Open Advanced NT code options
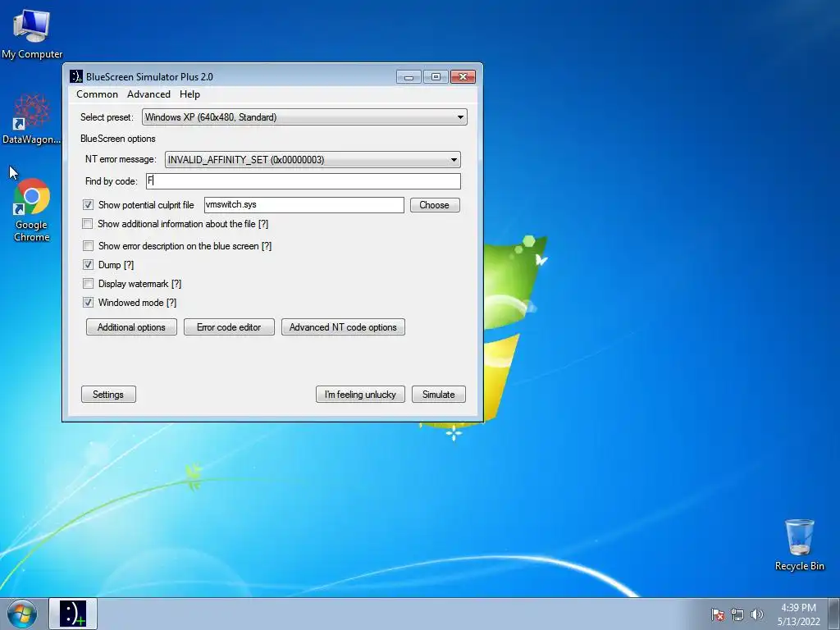The height and width of the screenshot is (630, 840). click(x=343, y=327)
